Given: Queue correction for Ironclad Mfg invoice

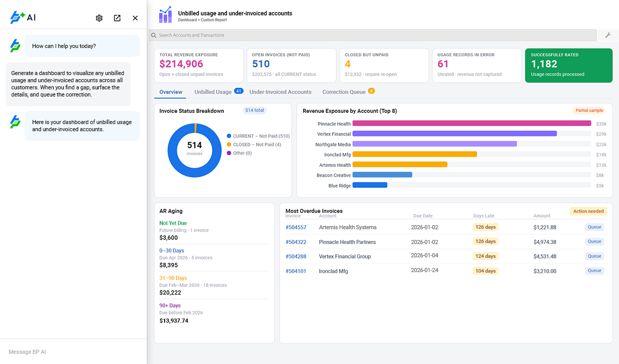Looking at the screenshot, I should 594,271.
